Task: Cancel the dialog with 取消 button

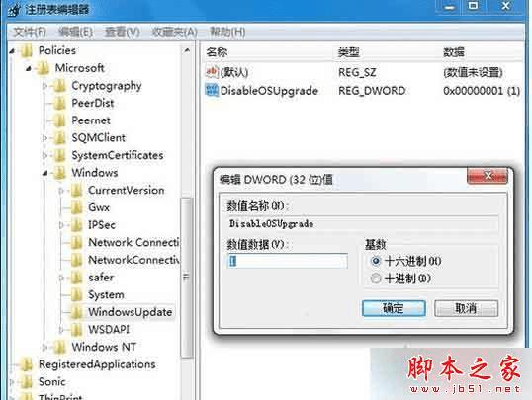Action: (466, 308)
